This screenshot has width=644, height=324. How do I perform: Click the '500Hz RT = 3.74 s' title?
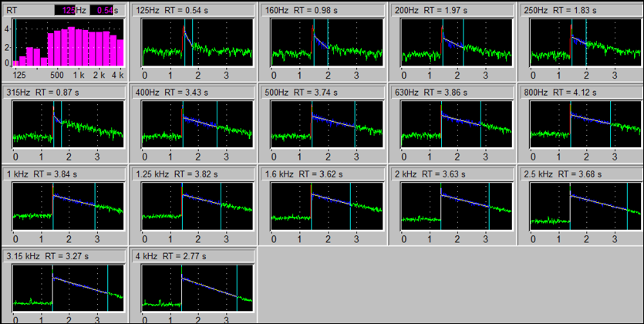[302, 93]
